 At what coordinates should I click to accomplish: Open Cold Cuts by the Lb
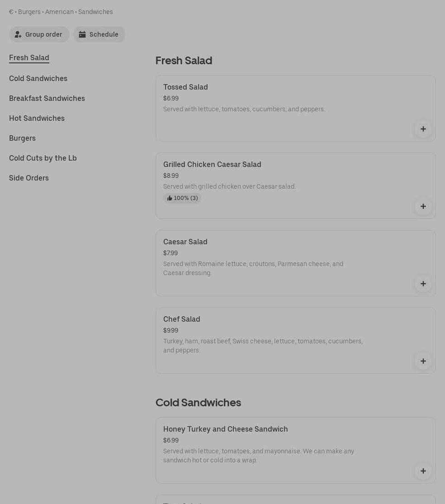(x=43, y=158)
